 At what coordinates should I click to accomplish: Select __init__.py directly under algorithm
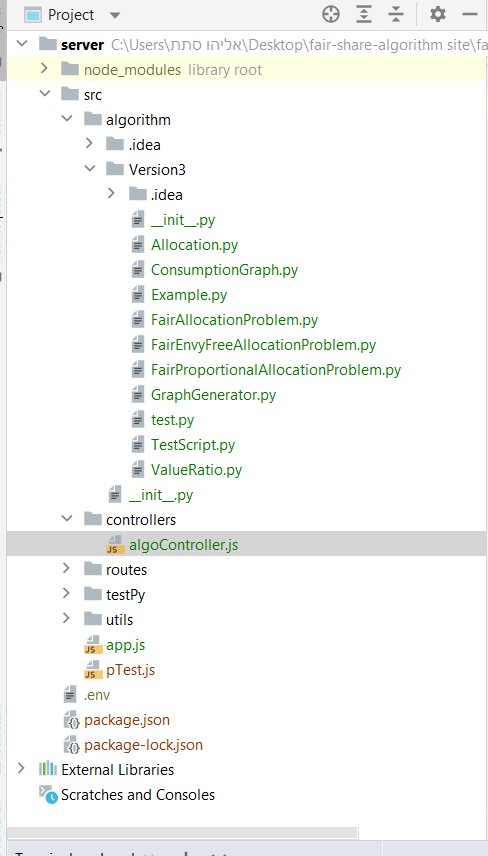[x=160, y=495]
